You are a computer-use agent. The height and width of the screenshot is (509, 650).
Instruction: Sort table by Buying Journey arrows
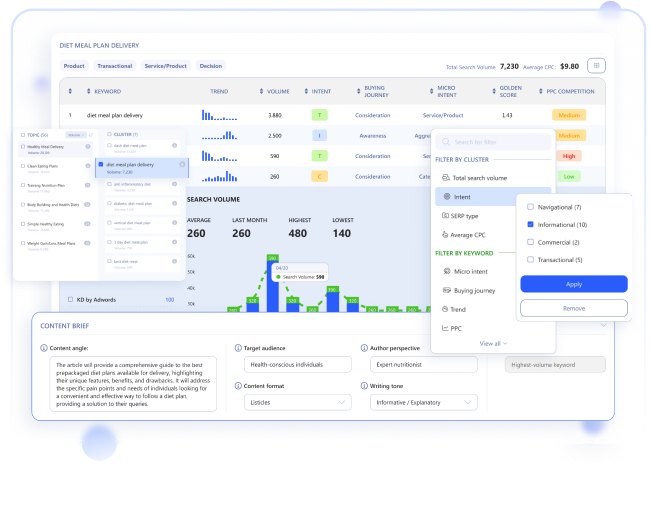(359, 91)
